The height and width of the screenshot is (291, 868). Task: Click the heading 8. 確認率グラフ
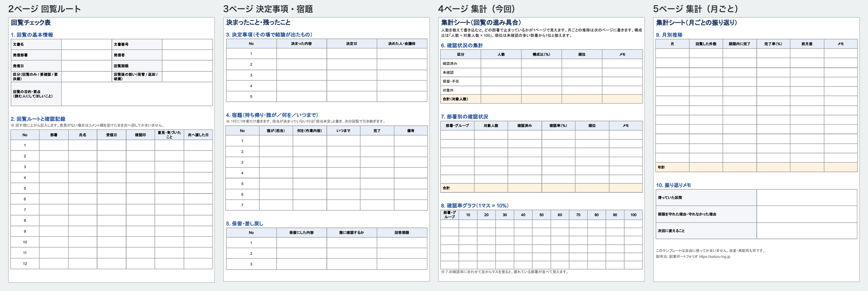pyautogui.click(x=475, y=206)
